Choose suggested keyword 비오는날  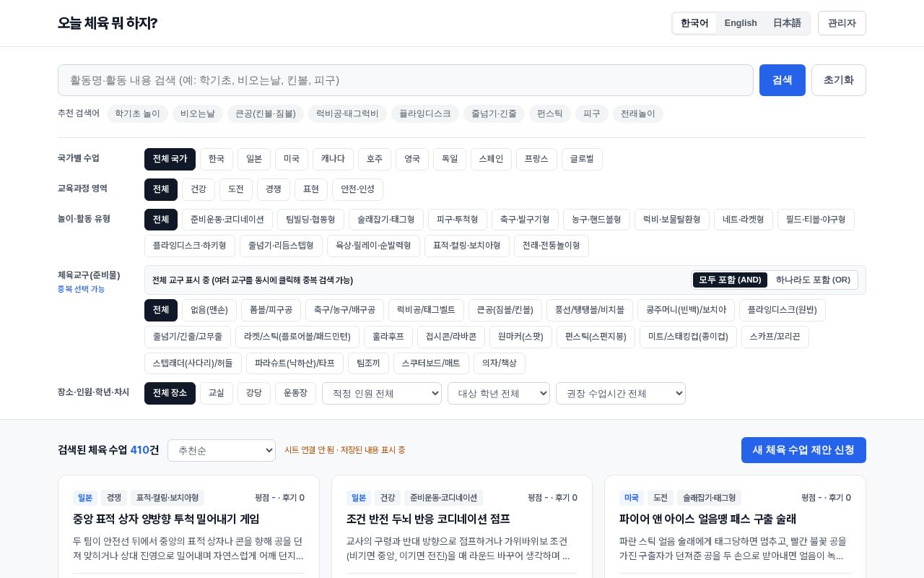(198, 114)
